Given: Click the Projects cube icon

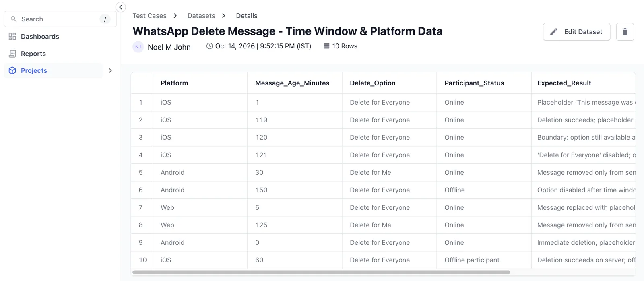Looking at the screenshot, I should 12,70.
